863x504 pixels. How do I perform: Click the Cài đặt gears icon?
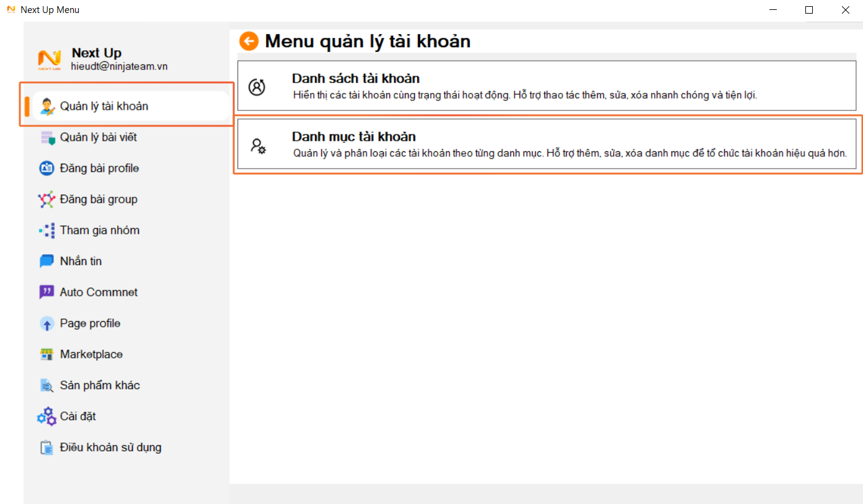[46, 416]
